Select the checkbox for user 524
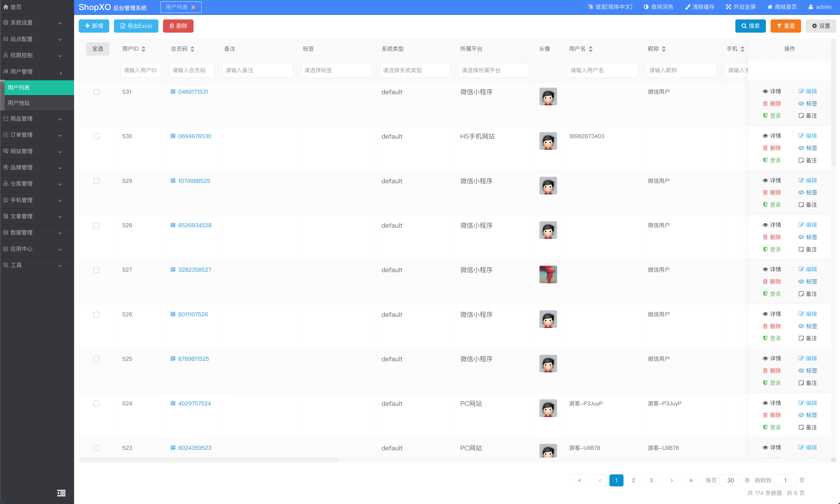Screen dimensions: 840x504 97,404
